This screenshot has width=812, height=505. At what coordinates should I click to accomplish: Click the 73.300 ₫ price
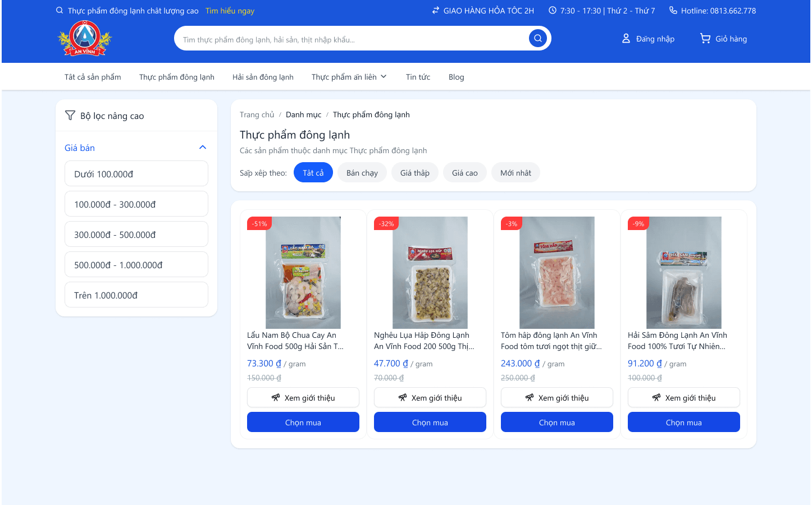pyautogui.click(x=264, y=363)
